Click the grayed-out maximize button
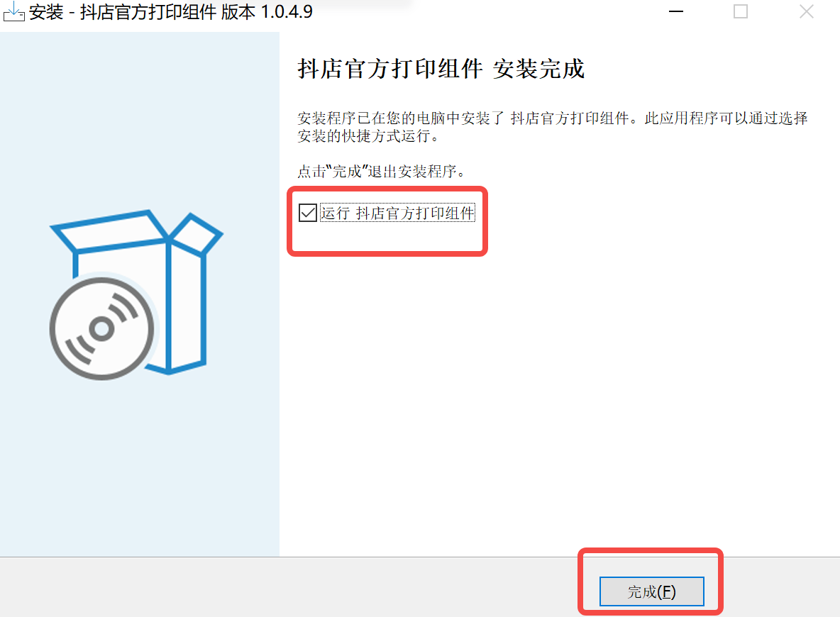Image resolution: width=840 pixels, height=617 pixels. point(741,11)
